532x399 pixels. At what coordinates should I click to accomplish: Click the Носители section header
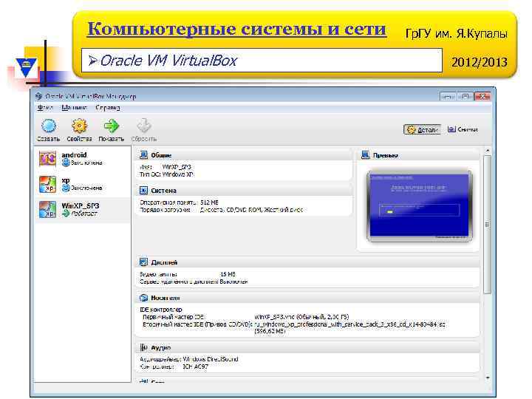point(308,298)
